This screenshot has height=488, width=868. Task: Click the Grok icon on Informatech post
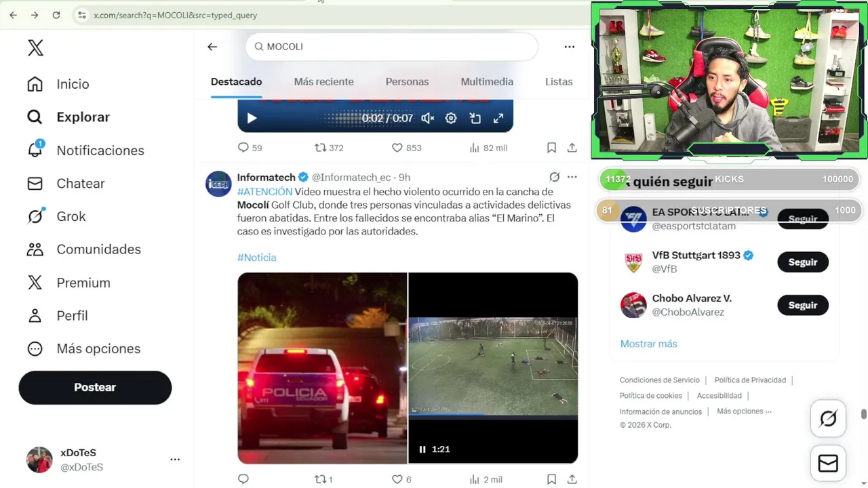click(x=554, y=177)
